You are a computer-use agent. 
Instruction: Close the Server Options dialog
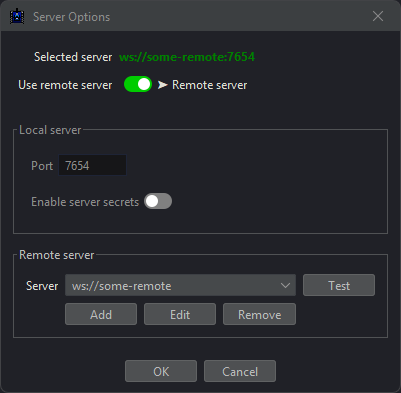[x=378, y=16]
